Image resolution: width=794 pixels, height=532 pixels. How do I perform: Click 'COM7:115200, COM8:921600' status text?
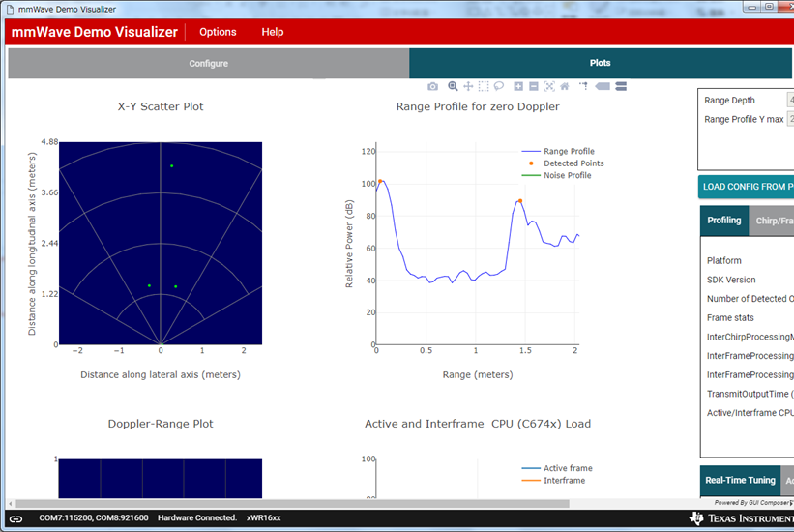pyautogui.click(x=94, y=517)
